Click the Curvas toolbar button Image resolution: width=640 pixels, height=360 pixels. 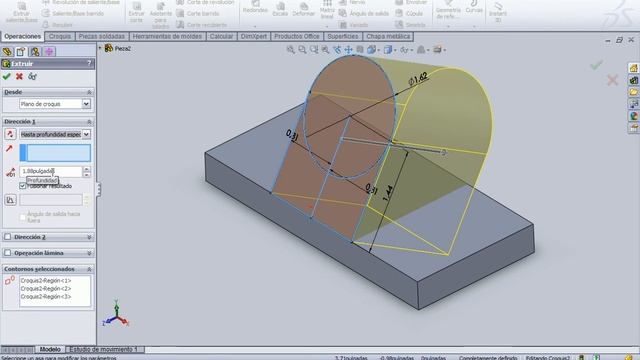coord(474,7)
